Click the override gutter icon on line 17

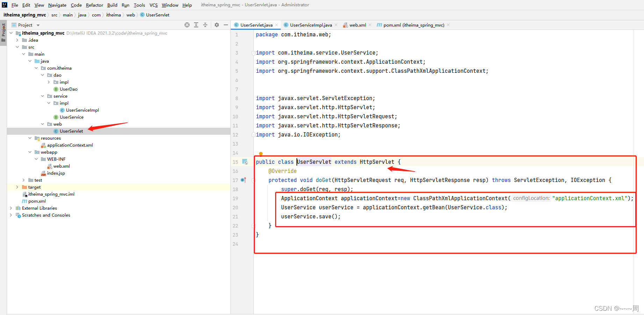tap(243, 180)
